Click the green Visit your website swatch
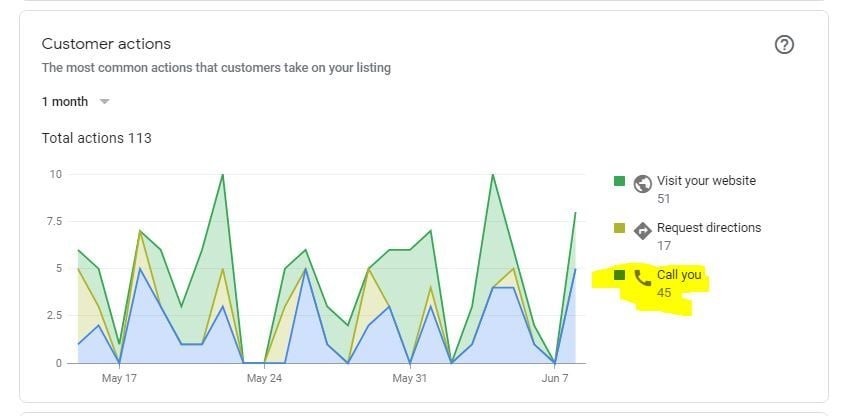This screenshot has height=416, width=851. click(620, 181)
